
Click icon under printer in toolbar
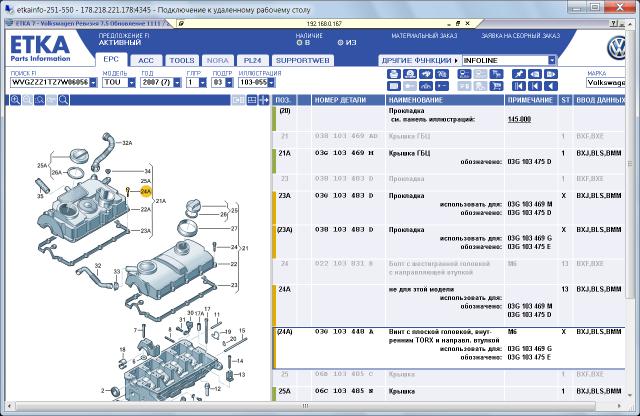tap(393, 86)
